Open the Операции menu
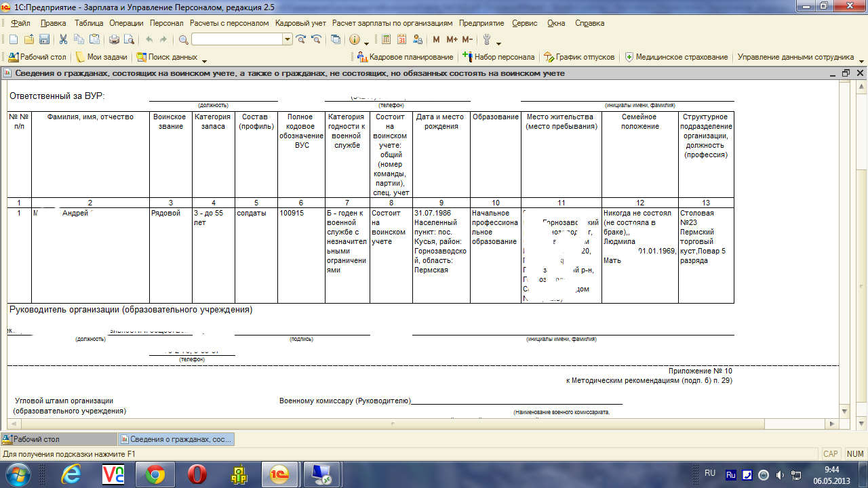This screenshot has height=488, width=868. pyautogui.click(x=126, y=23)
